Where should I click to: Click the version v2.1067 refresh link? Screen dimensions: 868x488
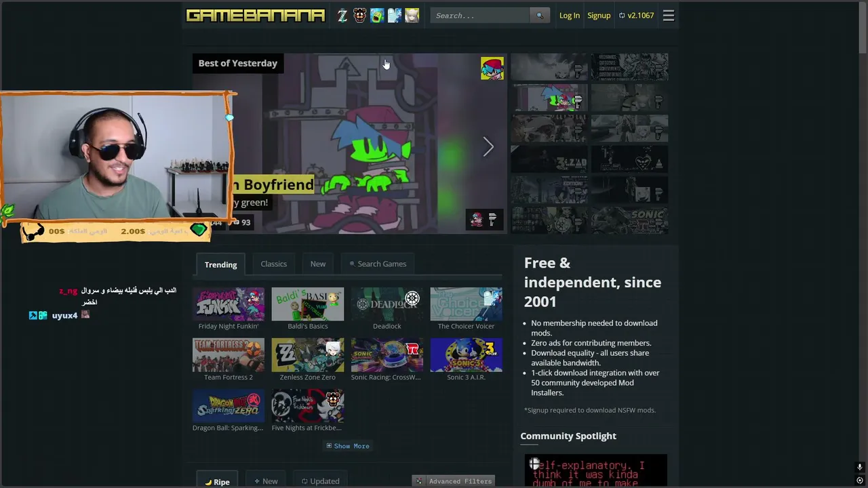(x=636, y=16)
